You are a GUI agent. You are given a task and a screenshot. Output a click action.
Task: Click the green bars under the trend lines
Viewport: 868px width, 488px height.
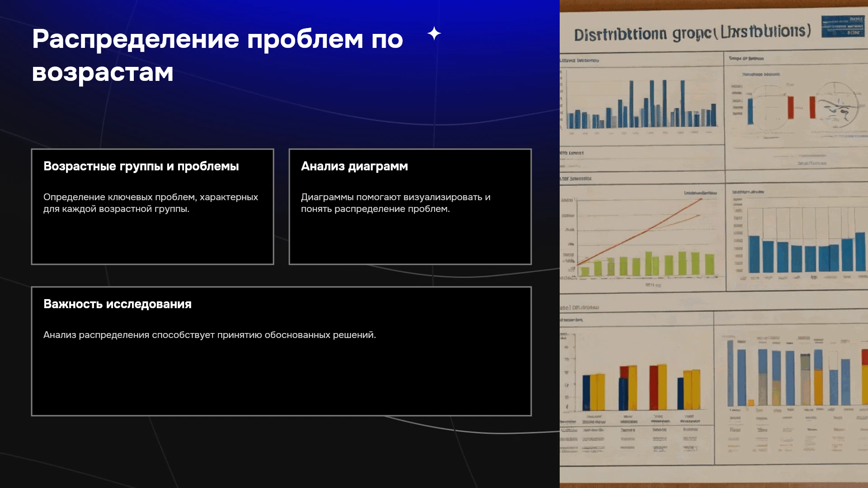coord(647,264)
